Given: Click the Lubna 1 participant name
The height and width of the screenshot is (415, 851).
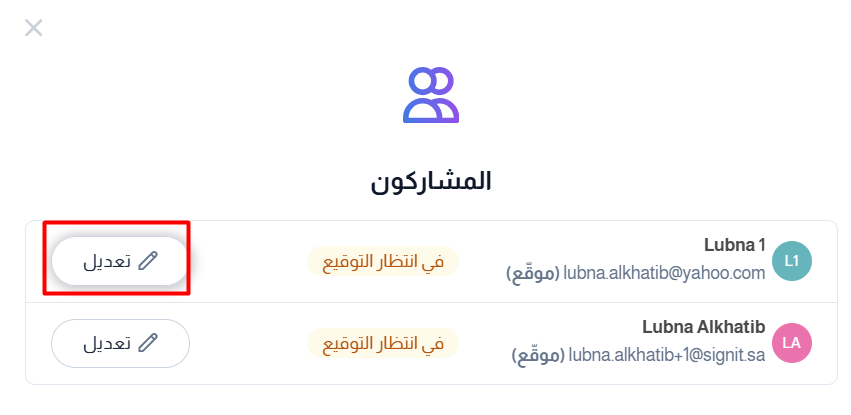Looking at the screenshot, I should coord(735,245).
